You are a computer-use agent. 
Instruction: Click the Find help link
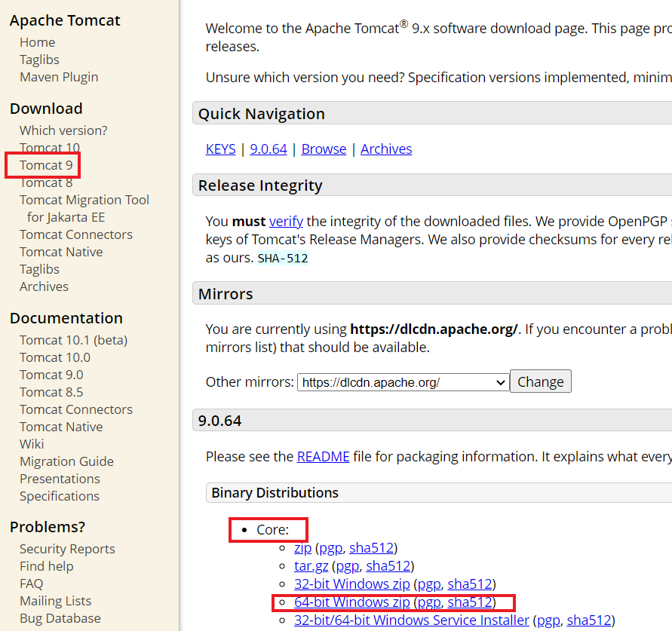[x=46, y=566]
